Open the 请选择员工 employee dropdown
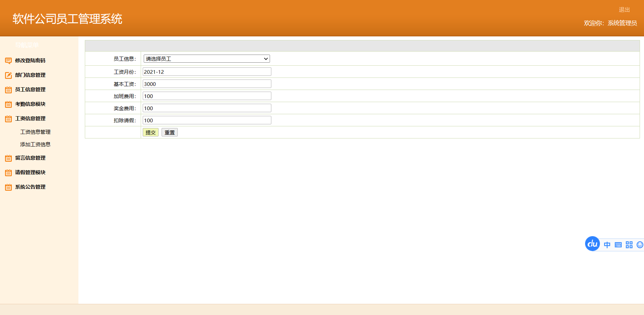This screenshot has width=644, height=315. pos(207,59)
